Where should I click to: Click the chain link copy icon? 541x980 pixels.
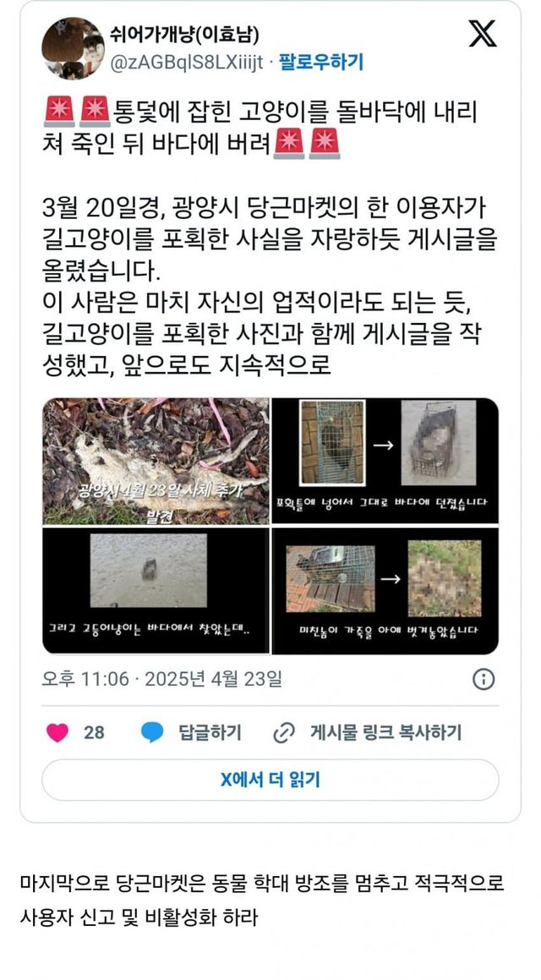[284, 732]
